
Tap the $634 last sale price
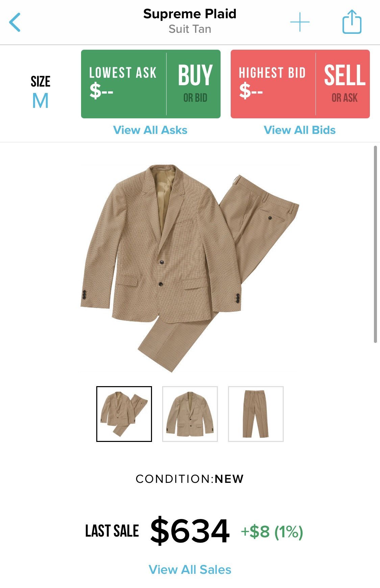click(190, 531)
